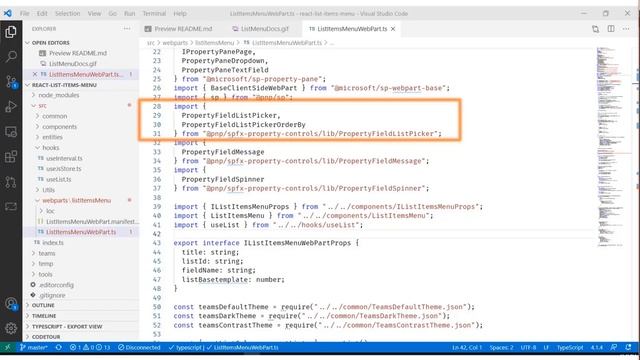Click the notifications bell in status bar

coord(628,347)
